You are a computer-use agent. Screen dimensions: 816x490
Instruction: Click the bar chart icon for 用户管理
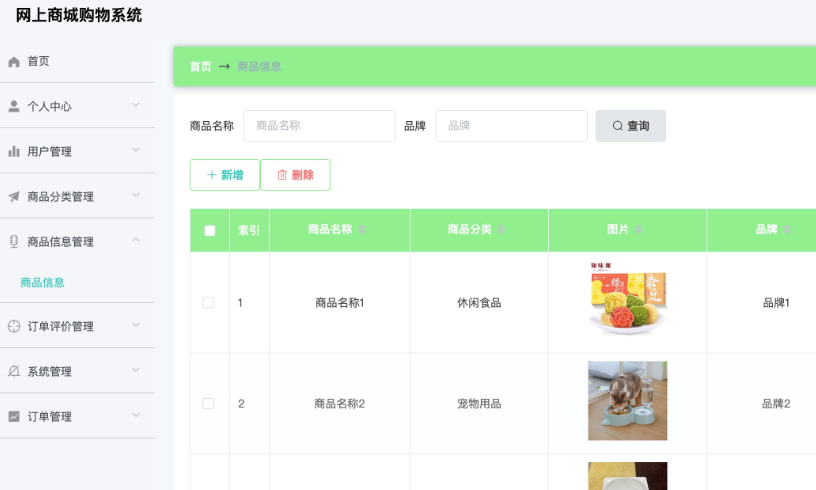coord(14,152)
